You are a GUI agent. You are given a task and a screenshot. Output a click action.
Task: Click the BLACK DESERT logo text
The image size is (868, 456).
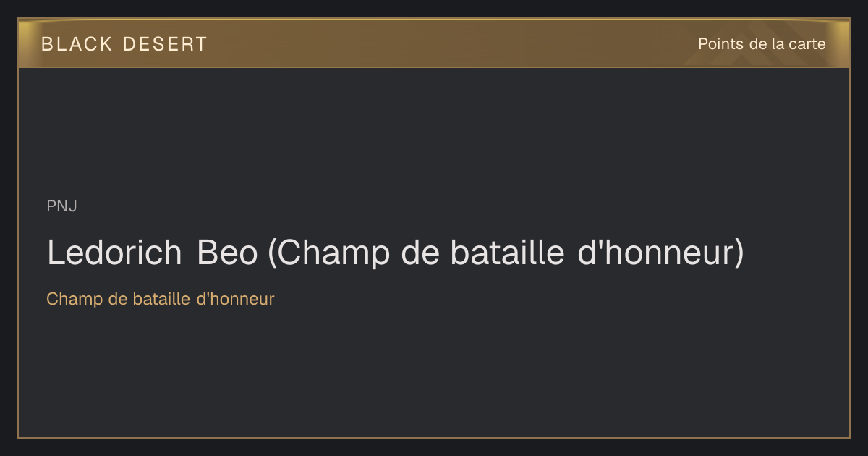(124, 44)
